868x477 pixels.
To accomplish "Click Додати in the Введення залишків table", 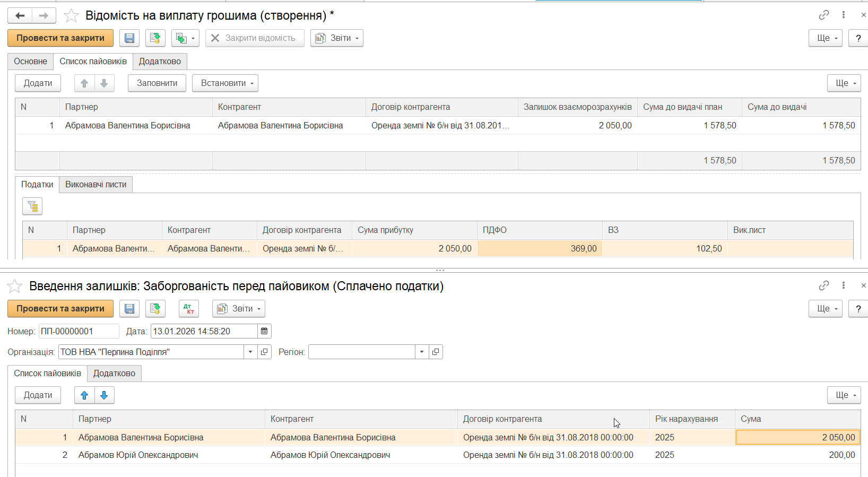I will click(x=38, y=395).
